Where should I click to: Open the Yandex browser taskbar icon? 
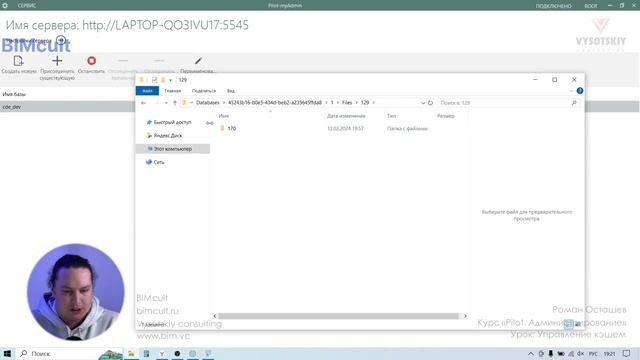point(162,353)
